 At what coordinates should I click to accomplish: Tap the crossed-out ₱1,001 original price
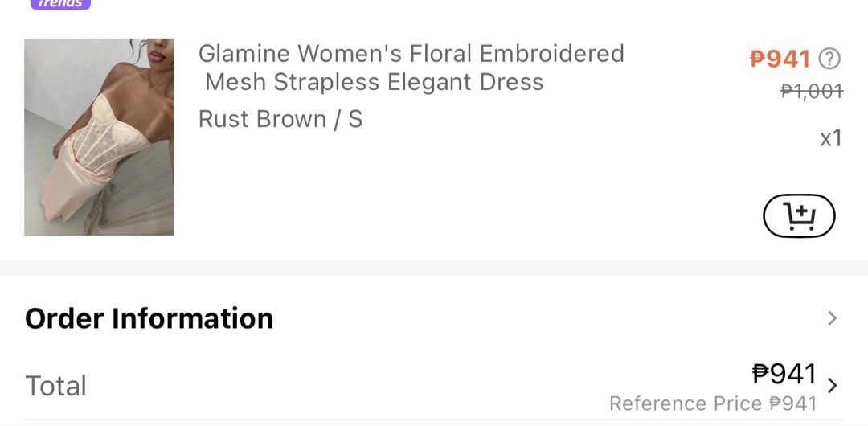tap(812, 90)
